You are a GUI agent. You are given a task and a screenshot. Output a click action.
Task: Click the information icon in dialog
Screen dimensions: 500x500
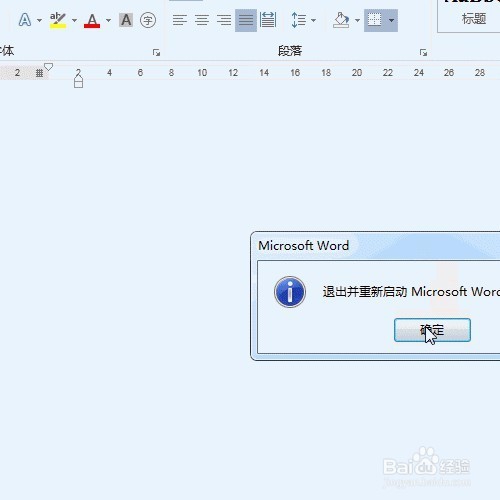[x=290, y=292]
